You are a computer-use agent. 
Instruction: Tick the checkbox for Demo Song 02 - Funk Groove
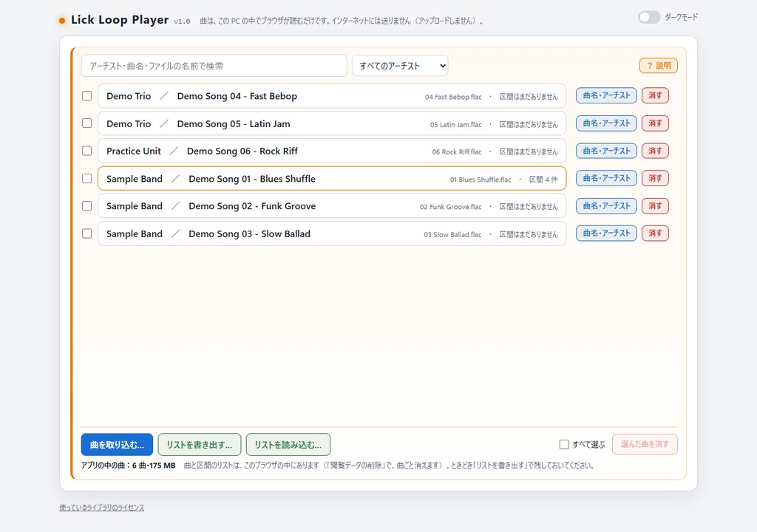(x=87, y=205)
